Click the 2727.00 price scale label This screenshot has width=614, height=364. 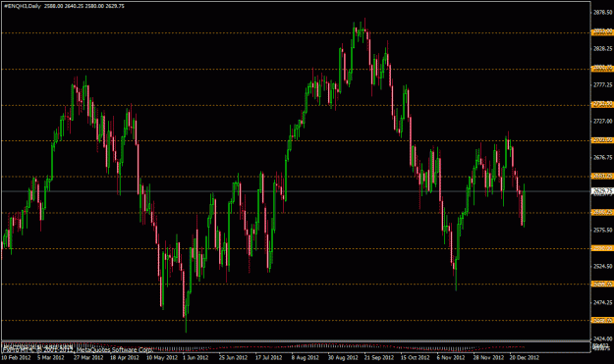point(602,122)
